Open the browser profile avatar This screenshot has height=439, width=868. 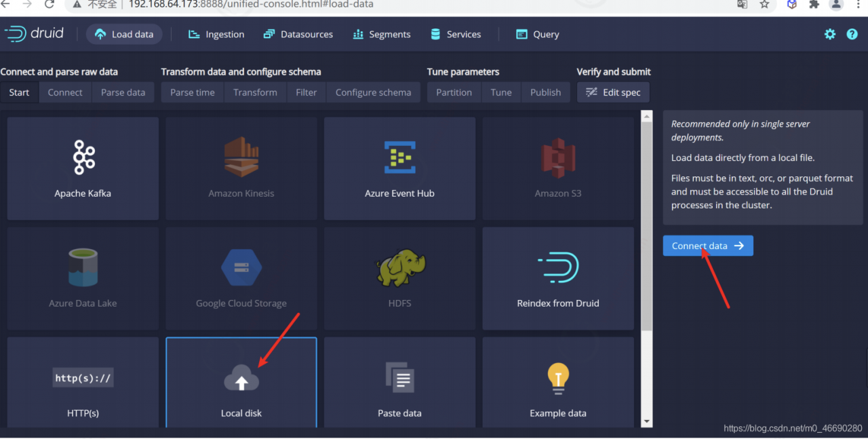click(x=837, y=4)
